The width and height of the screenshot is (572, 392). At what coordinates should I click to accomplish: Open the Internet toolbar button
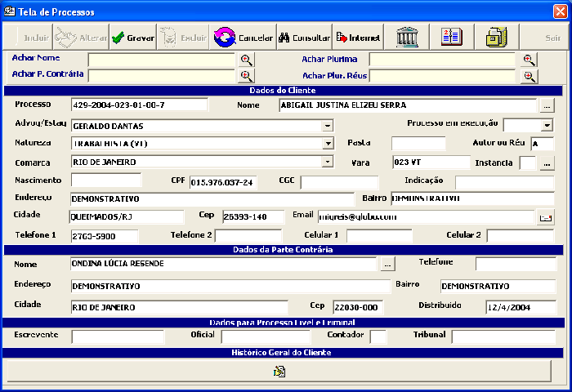tap(358, 38)
